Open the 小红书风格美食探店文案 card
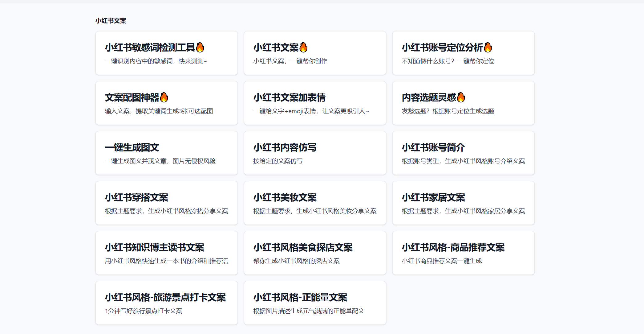 (x=315, y=253)
